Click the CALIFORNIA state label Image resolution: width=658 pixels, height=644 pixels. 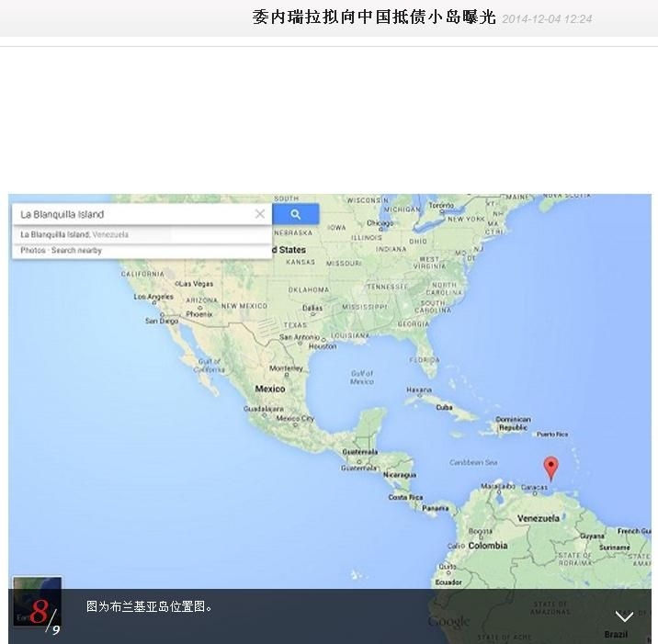coord(142,275)
